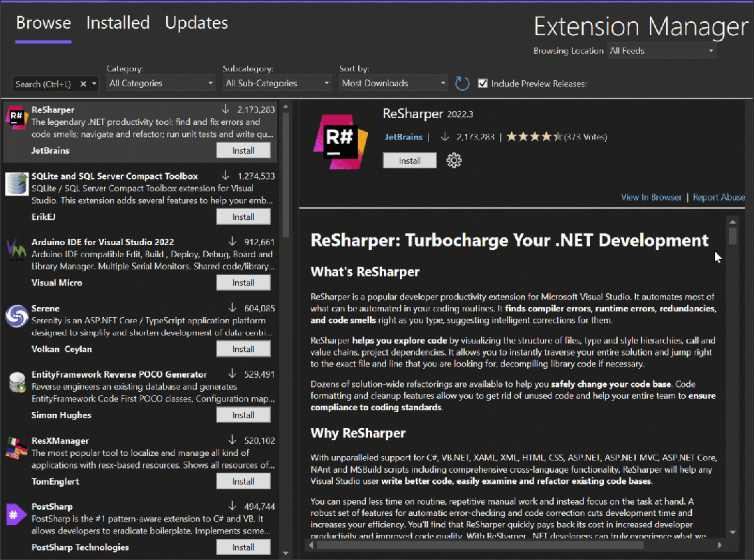The image size is (754, 560).
Task: Click the Why ReSharper heading
Action: tap(358, 433)
